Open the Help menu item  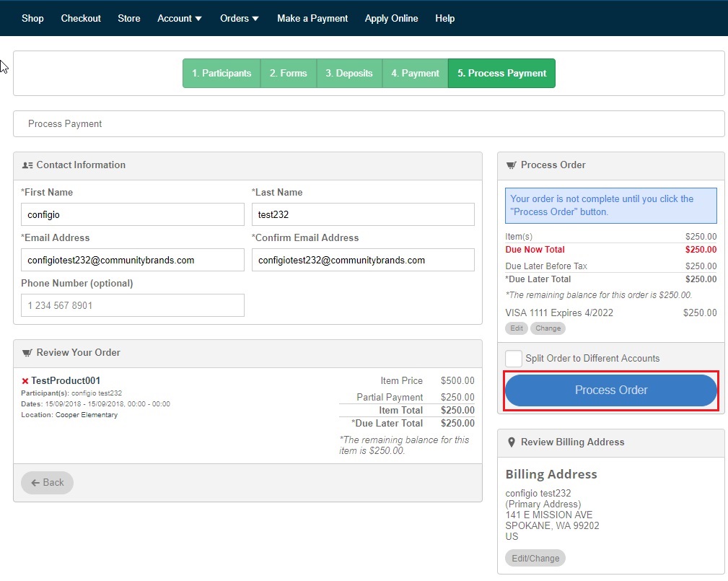(444, 19)
